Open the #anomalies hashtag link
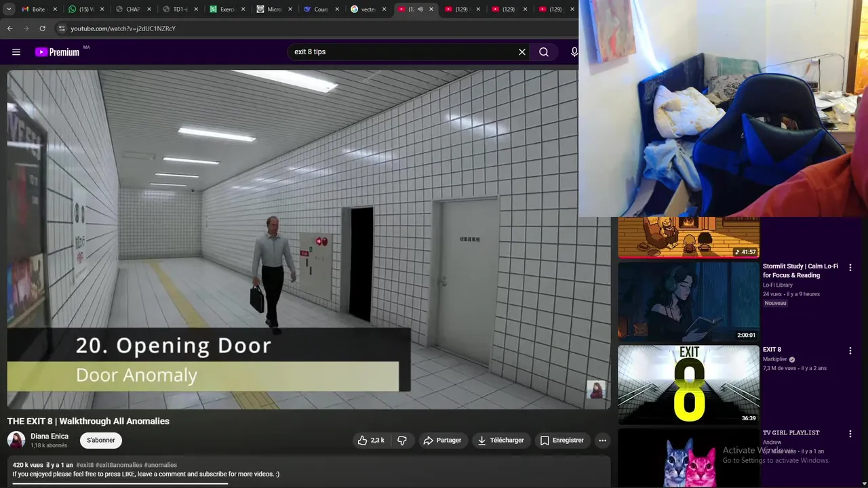 (161, 465)
